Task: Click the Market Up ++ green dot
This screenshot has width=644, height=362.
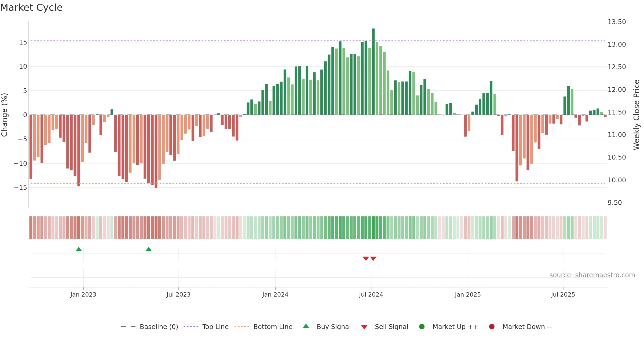Action: pos(422,327)
